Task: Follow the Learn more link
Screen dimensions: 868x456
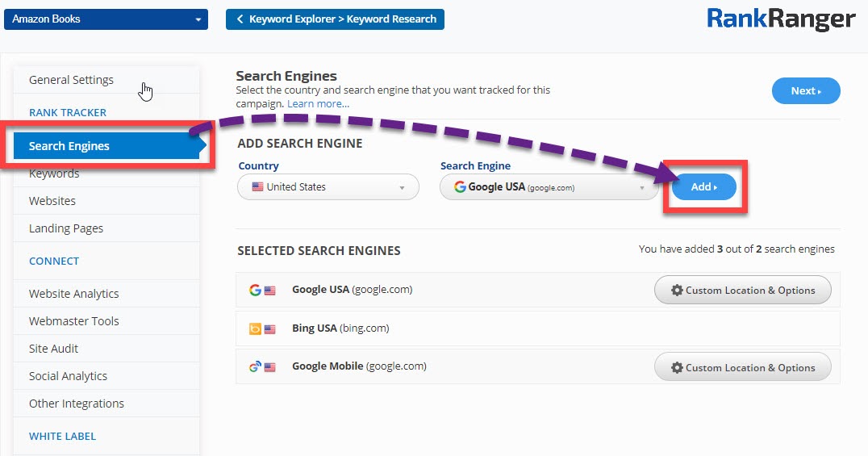Action: (318, 104)
